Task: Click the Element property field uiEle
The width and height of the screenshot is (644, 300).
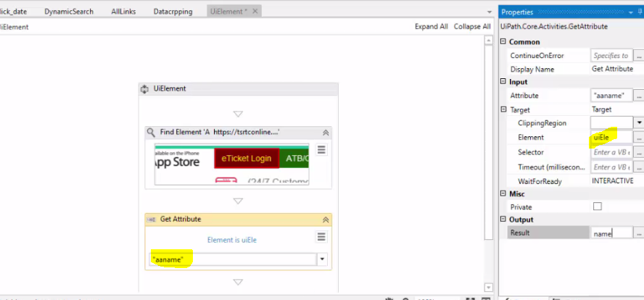Action: [x=611, y=138]
